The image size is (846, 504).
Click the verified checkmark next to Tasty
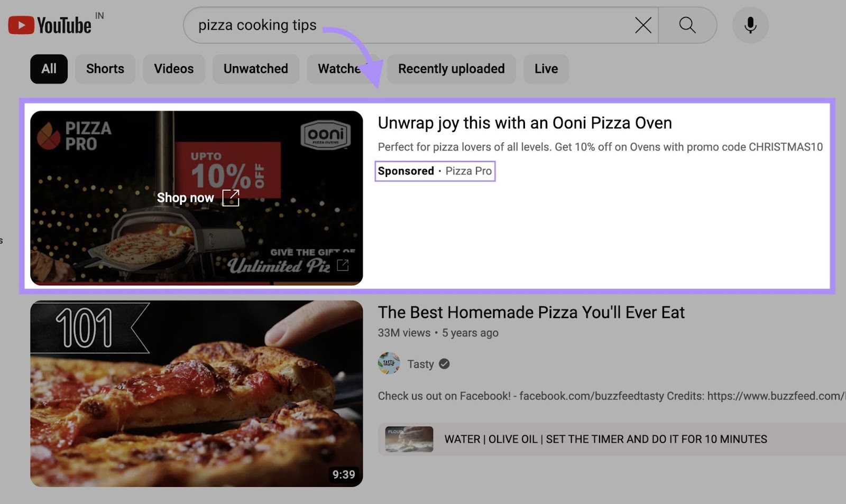click(x=444, y=364)
